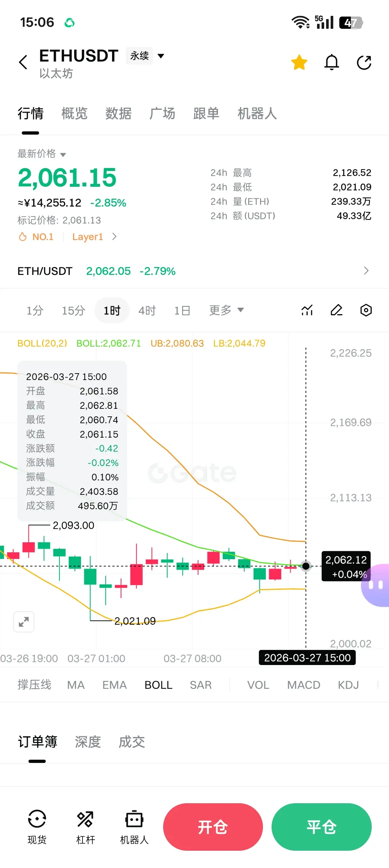The image size is (389, 868).
Task: Expand the 更多 timeframe dropdown
Action: [227, 310]
